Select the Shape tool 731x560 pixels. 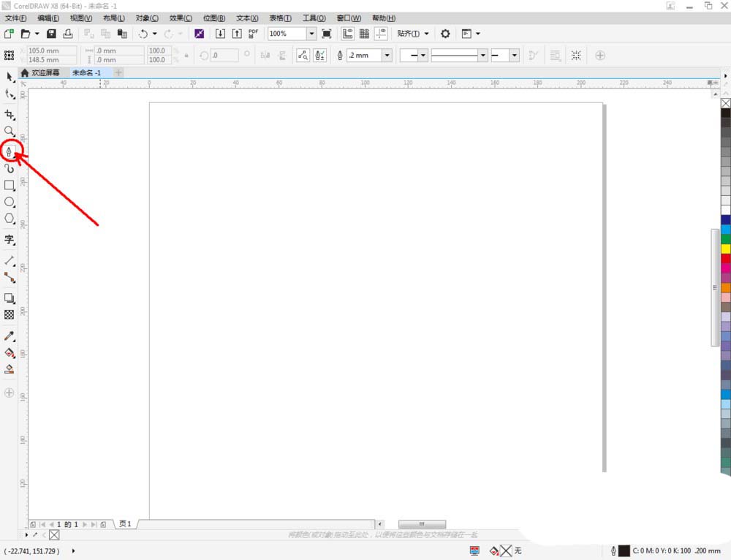(10, 94)
